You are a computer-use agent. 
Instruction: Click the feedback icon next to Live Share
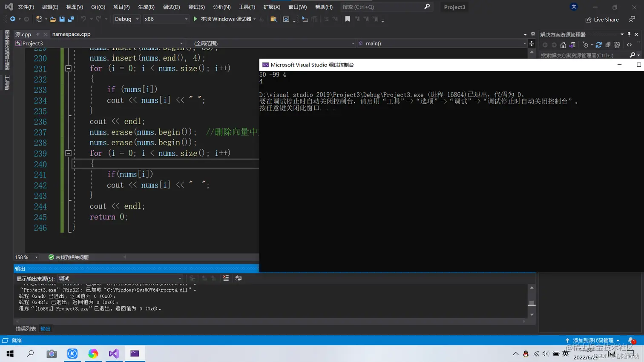pyautogui.click(x=632, y=19)
